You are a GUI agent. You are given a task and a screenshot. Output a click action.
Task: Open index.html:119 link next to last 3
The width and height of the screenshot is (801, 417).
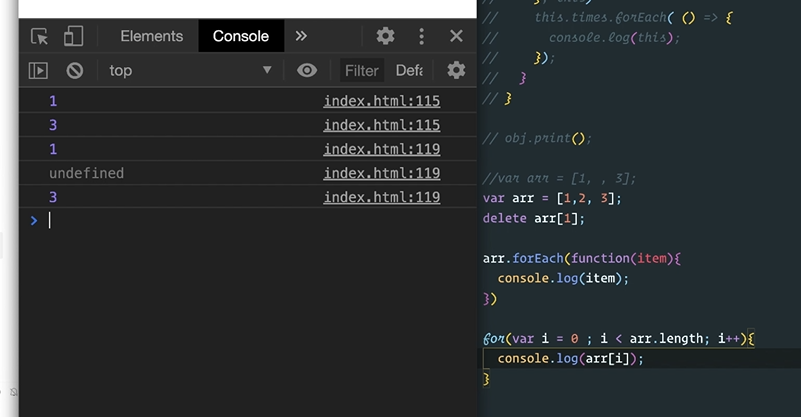(382, 197)
